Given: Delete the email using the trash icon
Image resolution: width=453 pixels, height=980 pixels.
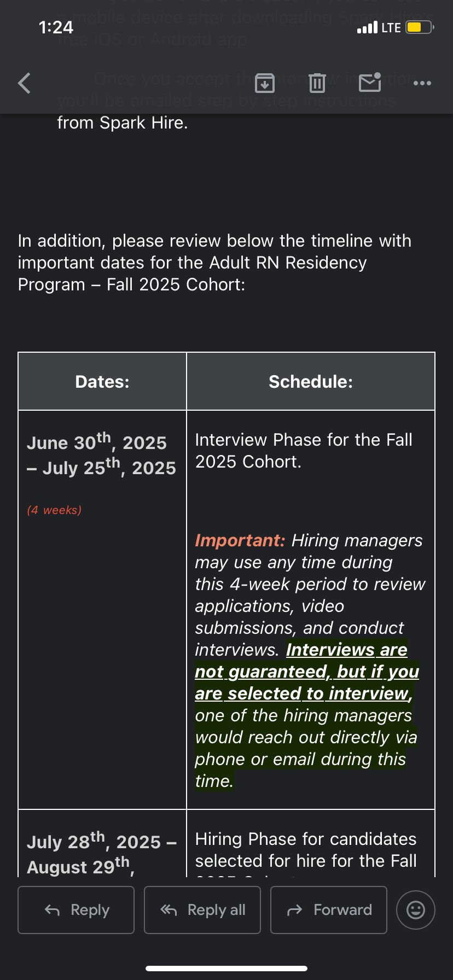Looking at the screenshot, I should coord(317,83).
